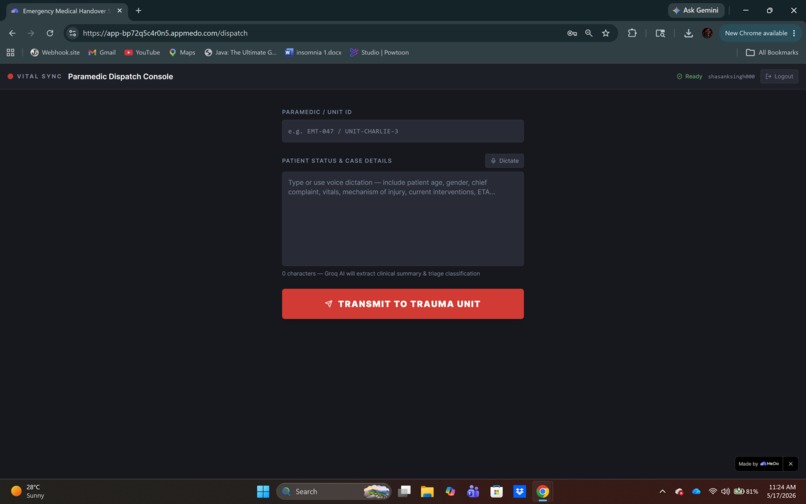Go back with browser back arrow

12,33
